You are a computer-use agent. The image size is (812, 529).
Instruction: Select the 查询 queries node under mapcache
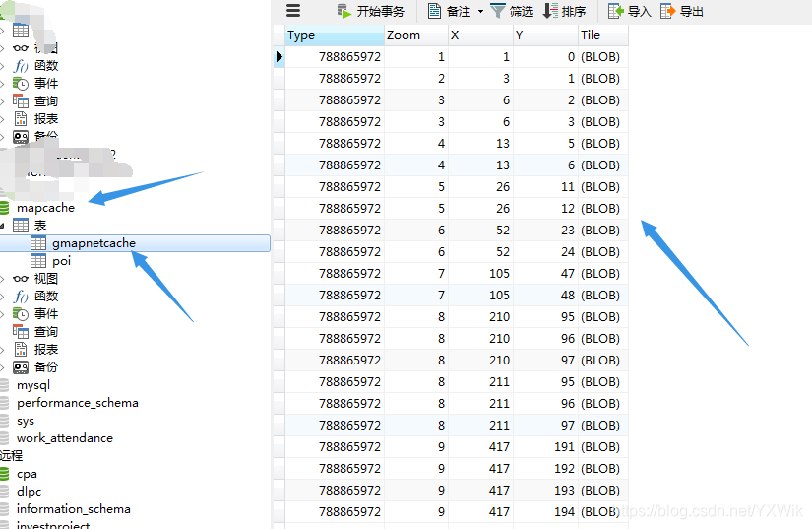tap(46, 332)
